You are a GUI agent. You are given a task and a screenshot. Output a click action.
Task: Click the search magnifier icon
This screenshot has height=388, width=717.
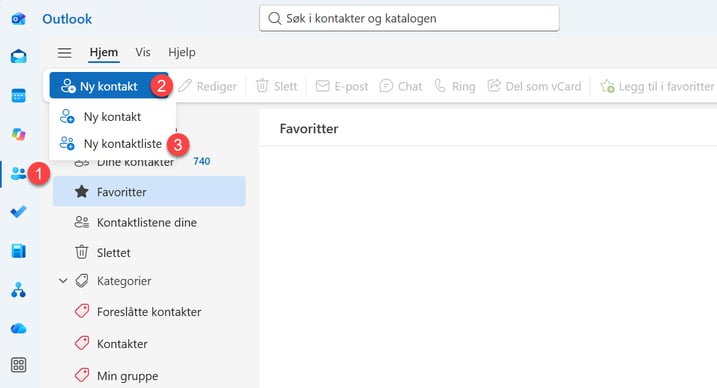(x=274, y=18)
